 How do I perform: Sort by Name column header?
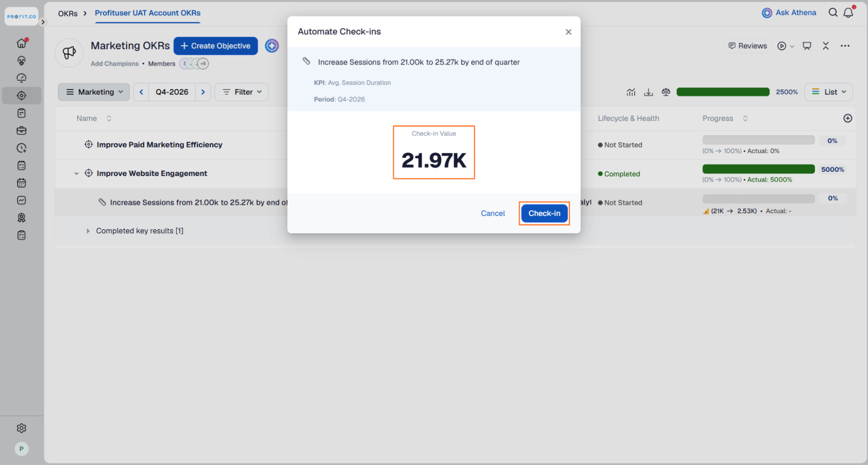94,118
